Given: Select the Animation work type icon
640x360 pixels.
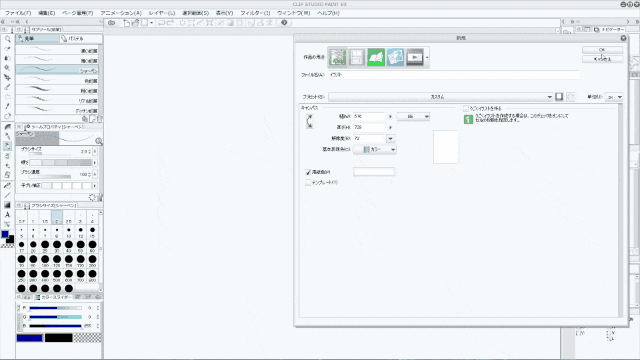Looking at the screenshot, I should click(x=414, y=57).
